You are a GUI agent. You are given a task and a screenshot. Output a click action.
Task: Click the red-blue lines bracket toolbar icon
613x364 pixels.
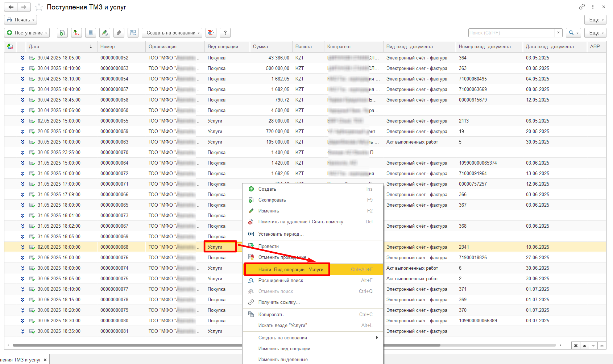coord(211,33)
